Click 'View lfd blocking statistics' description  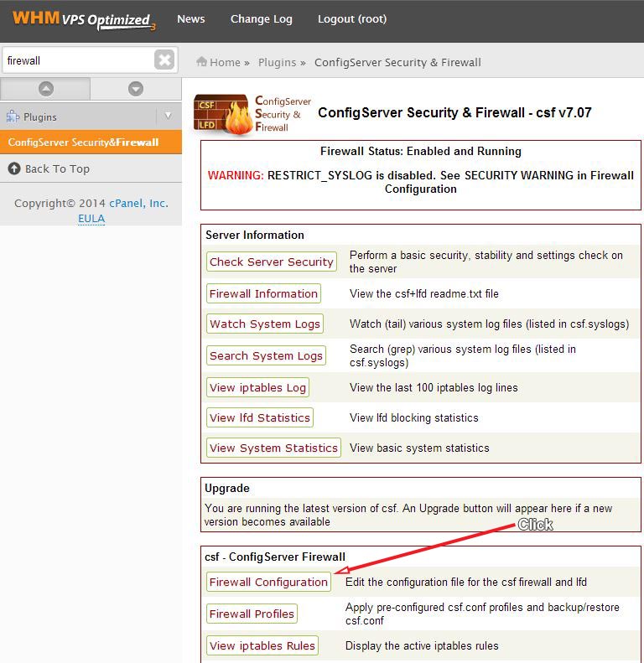click(413, 417)
